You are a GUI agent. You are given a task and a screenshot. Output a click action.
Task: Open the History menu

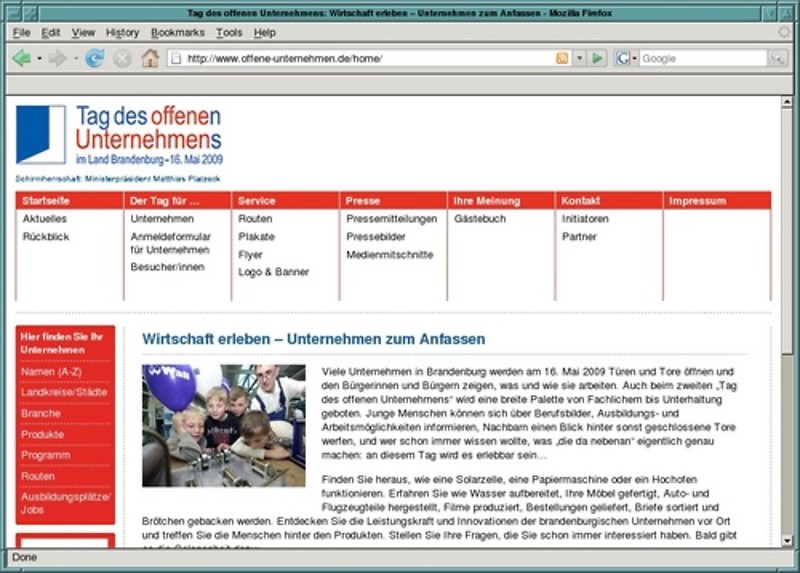[122, 33]
